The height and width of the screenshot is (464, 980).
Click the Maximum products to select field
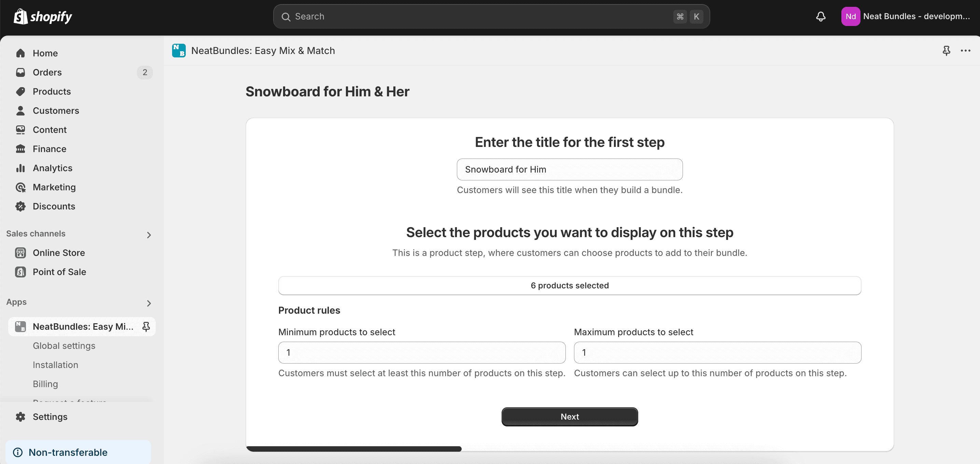coord(717,353)
